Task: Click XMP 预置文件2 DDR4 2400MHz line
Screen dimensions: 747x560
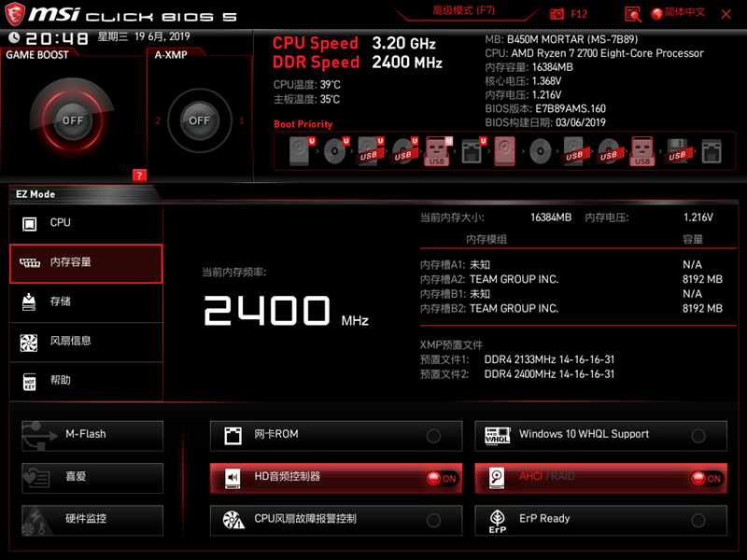Action: pyautogui.click(x=517, y=374)
